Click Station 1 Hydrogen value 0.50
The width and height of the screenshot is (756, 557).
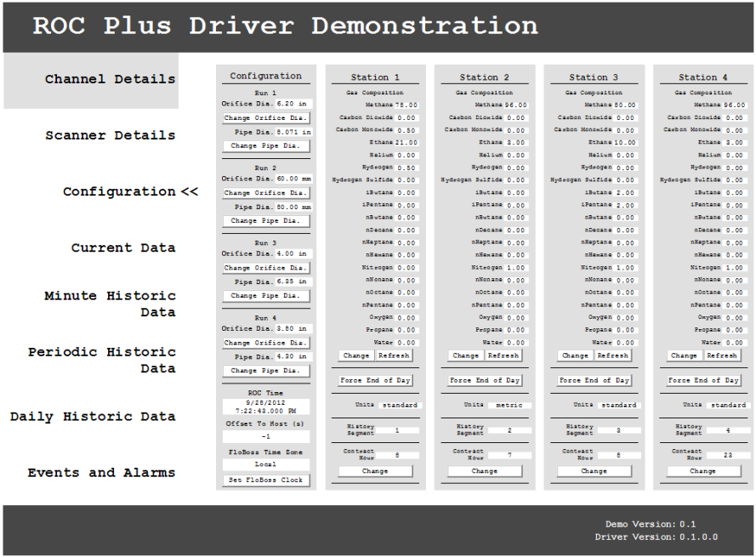click(x=406, y=168)
